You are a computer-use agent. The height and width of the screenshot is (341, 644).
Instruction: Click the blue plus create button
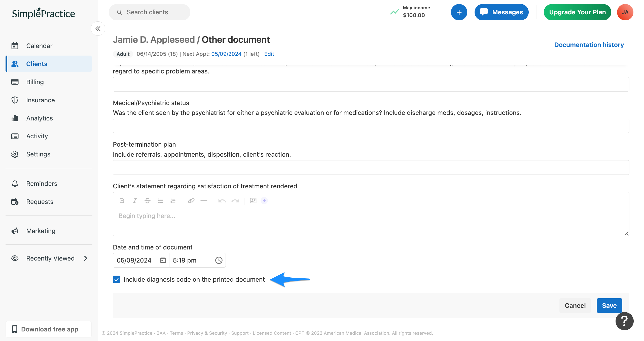coord(459,12)
